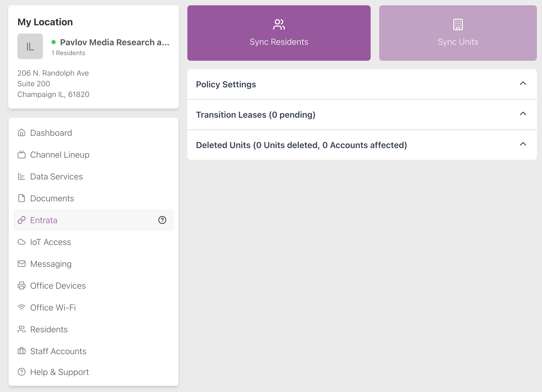Screen dimensions: 542x392
Task: Open the Entrata help question-mark icon
Action: click(x=162, y=220)
